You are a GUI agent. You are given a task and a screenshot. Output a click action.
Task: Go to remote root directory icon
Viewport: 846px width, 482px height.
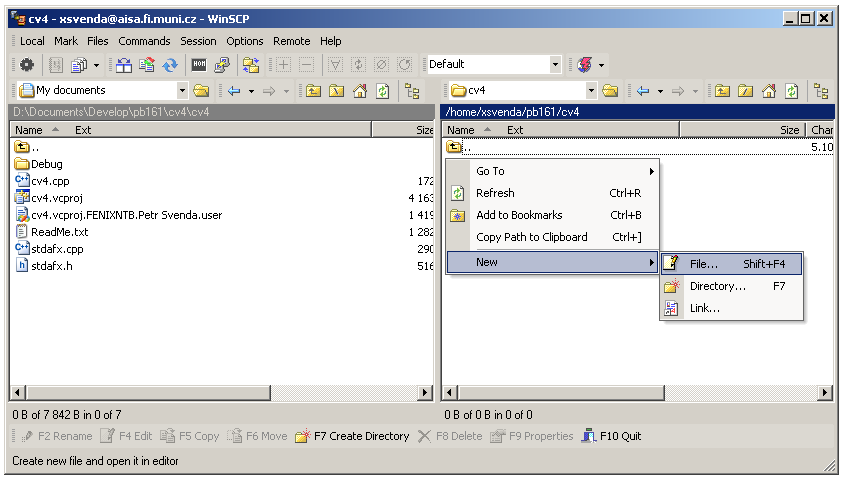click(746, 91)
